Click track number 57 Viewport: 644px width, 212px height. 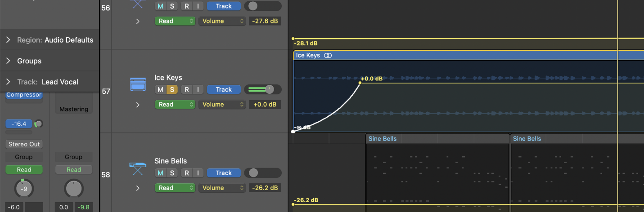[106, 92]
